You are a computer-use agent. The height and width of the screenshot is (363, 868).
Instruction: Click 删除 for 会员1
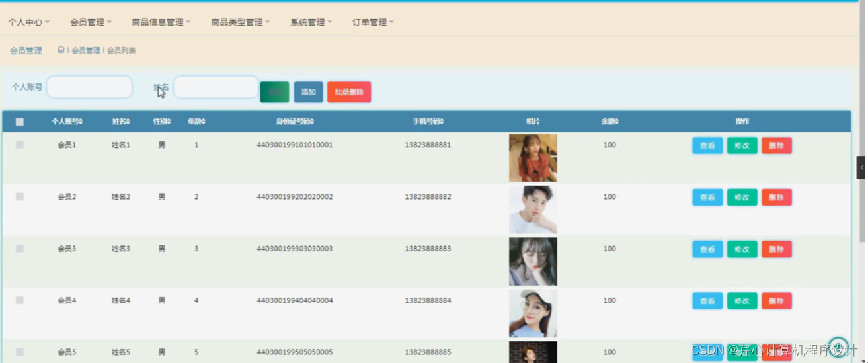(777, 145)
